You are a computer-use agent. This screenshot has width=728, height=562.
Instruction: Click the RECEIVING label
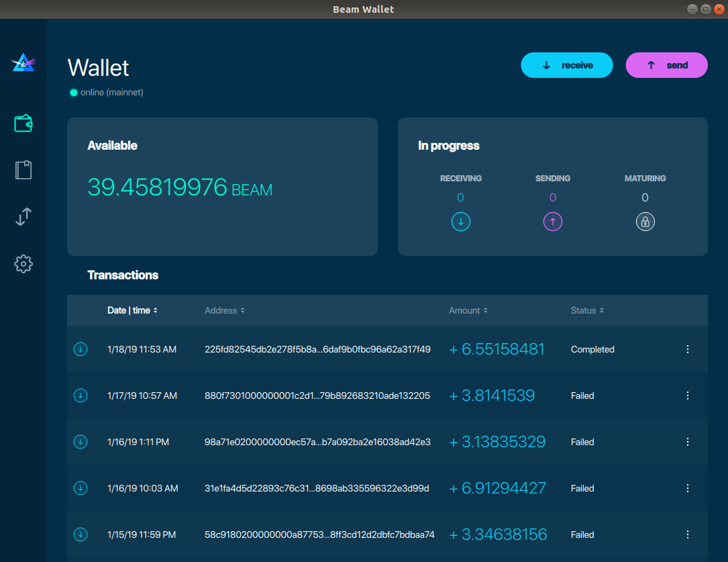[x=460, y=179]
